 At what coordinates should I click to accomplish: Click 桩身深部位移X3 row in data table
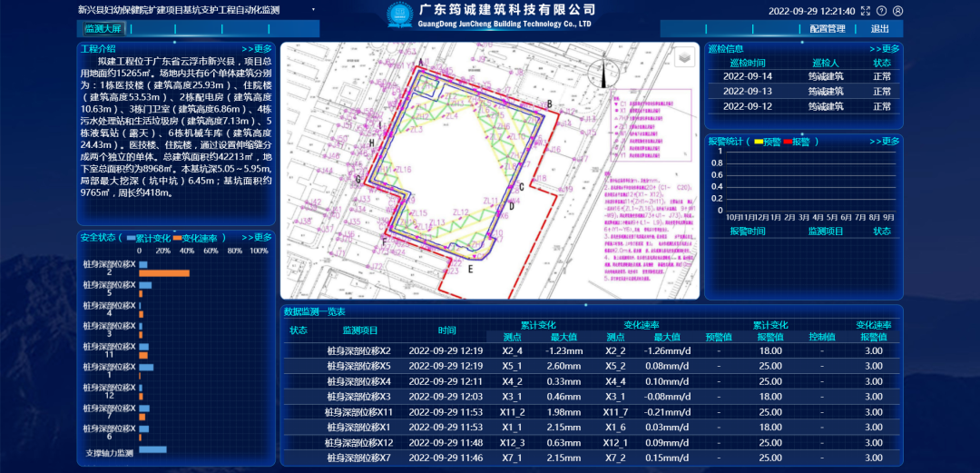click(x=592, y=397)
